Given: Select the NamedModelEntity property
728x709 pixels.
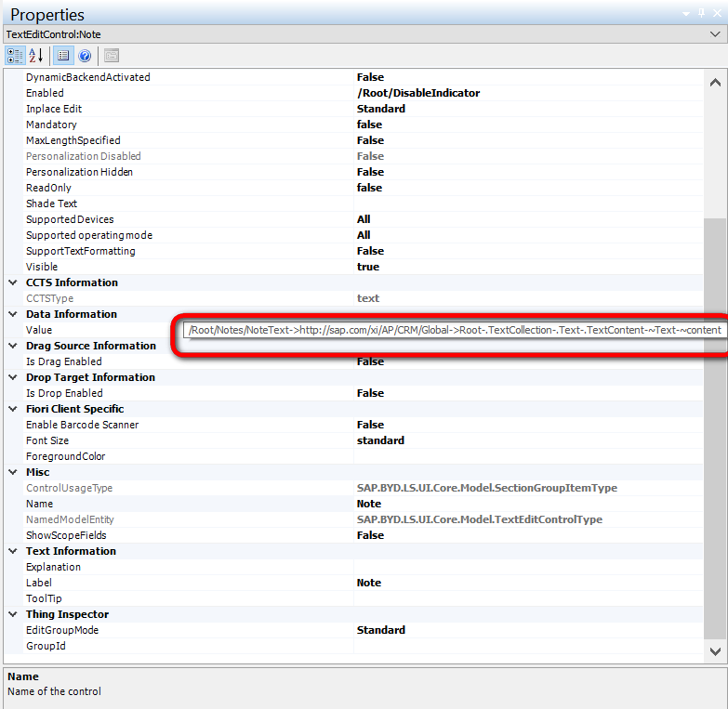Looking at the screenshot, I should (x=70, y=519).
